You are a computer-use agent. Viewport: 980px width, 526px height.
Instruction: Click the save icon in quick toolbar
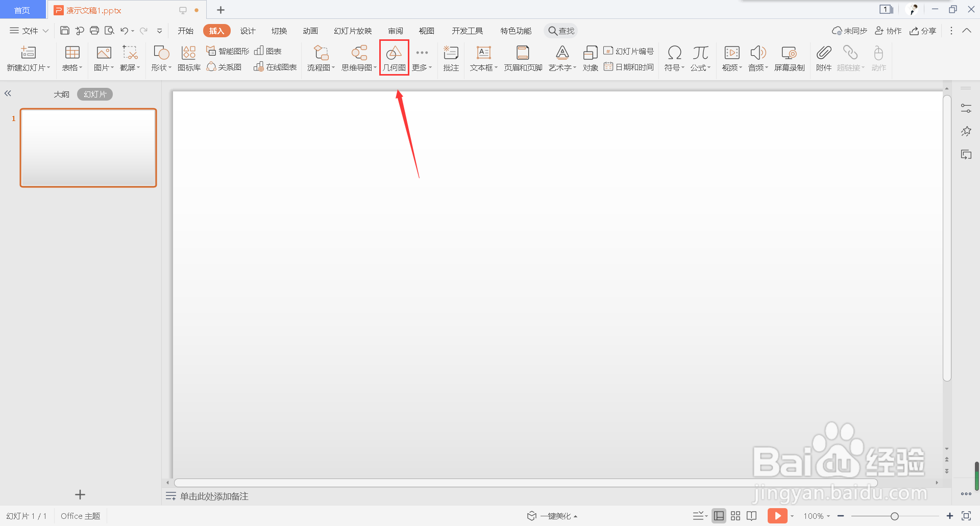coord(65,31)
